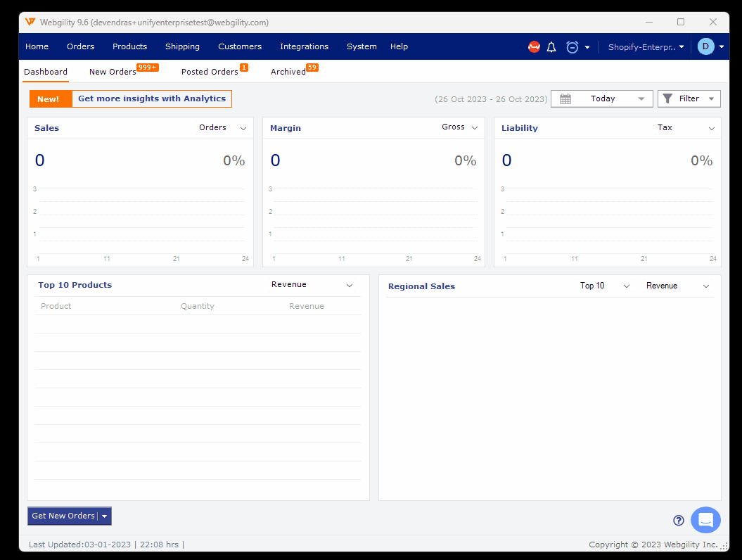742x560 pixels.
Task: Click the calendar icon in date selector
Action: [565, 99]
